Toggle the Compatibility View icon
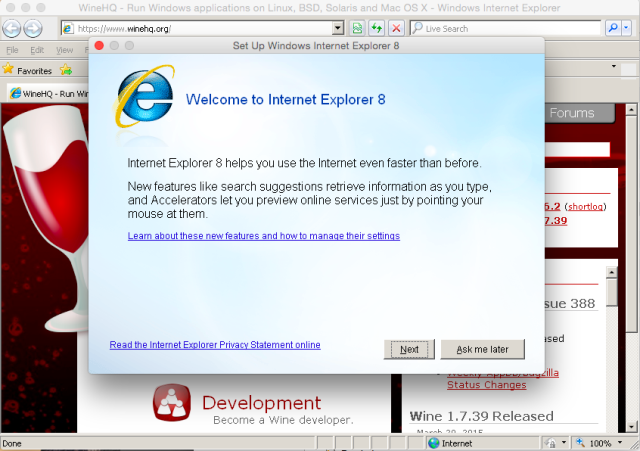This screenshot has height=451, width=640. pos(357,28)
